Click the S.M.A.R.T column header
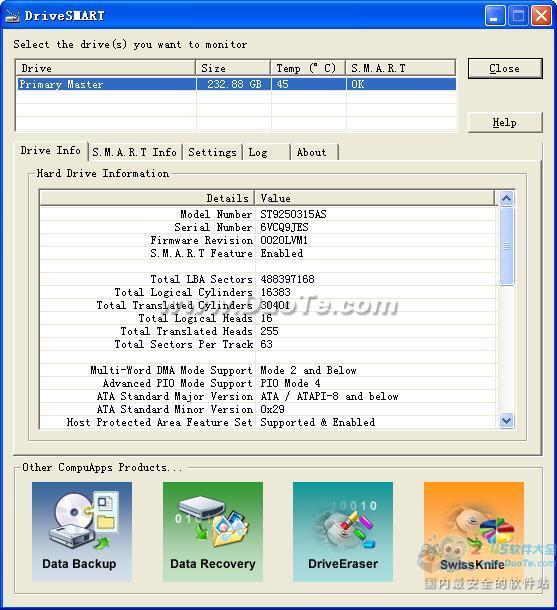Viewport: 557px width, 610px height. click(401, 68)
